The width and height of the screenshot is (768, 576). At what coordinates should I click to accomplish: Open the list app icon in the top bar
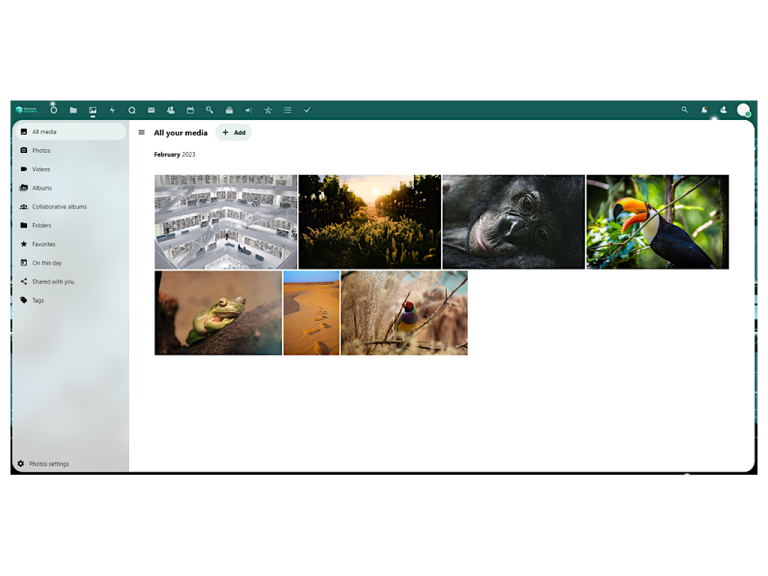tap(288, 110)
